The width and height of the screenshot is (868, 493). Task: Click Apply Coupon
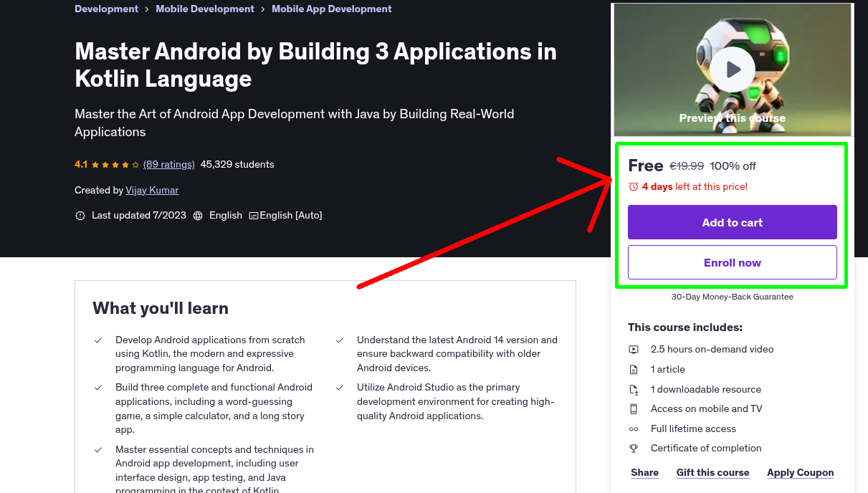[x=800, y=472]
